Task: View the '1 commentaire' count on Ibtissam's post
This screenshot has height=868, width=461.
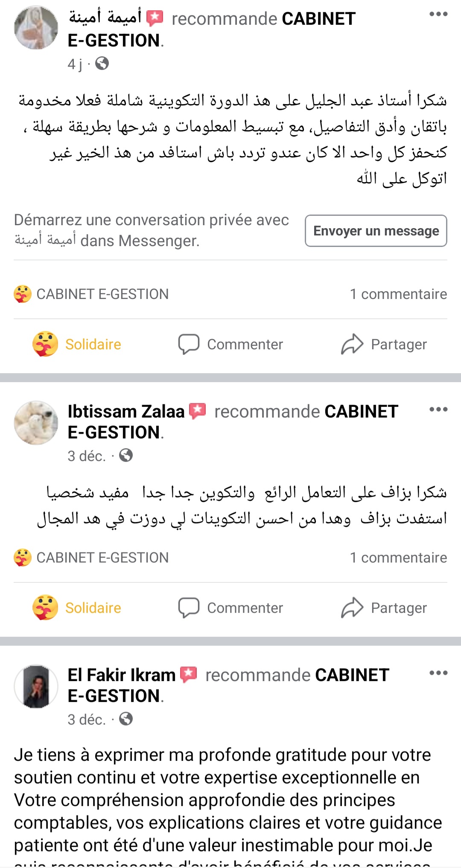Action: coord(398,557)
